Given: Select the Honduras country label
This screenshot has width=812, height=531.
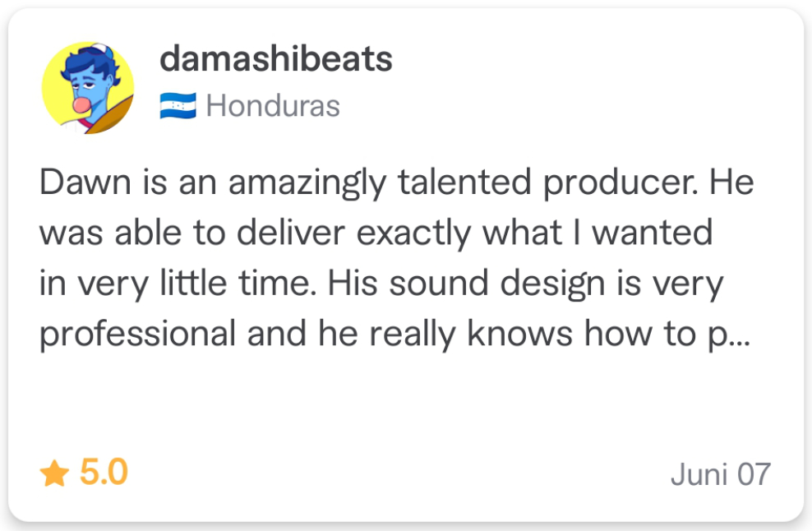Looking at the screenshot, I should [273, 106].
